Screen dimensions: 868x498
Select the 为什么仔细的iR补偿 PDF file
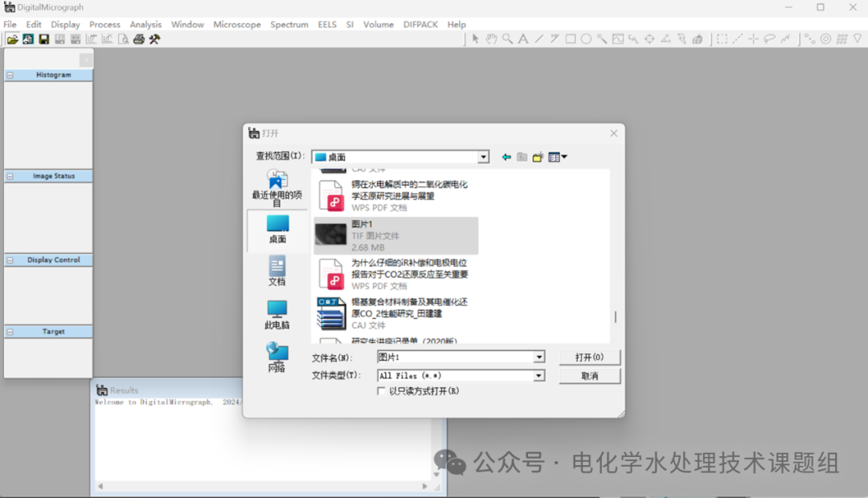pos(395,274)
